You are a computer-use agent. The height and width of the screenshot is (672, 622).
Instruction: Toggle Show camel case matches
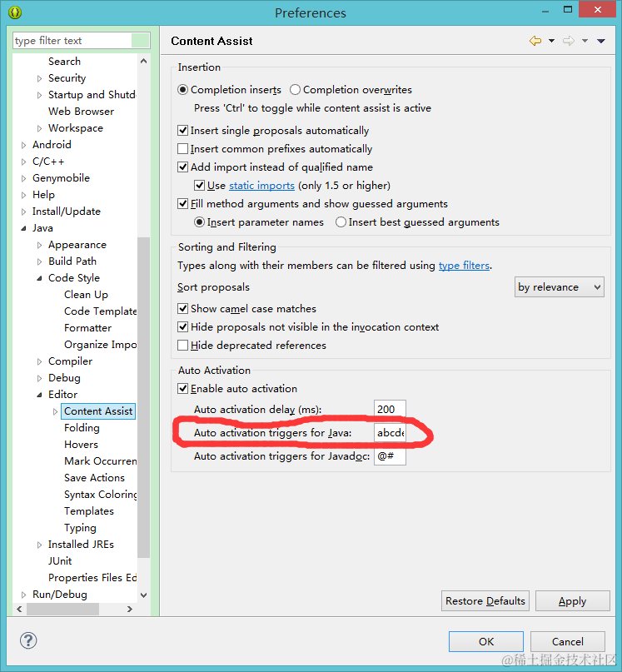[x=182, y=309]
